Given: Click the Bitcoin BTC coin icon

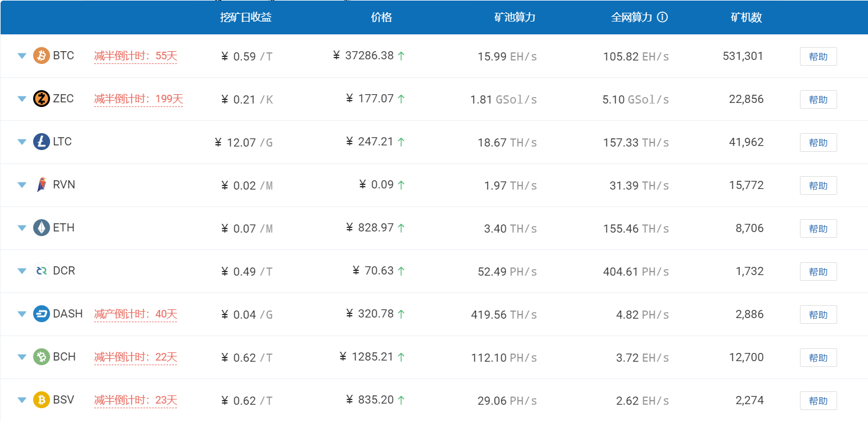Looking at the screenshot, I should (41, 56).
